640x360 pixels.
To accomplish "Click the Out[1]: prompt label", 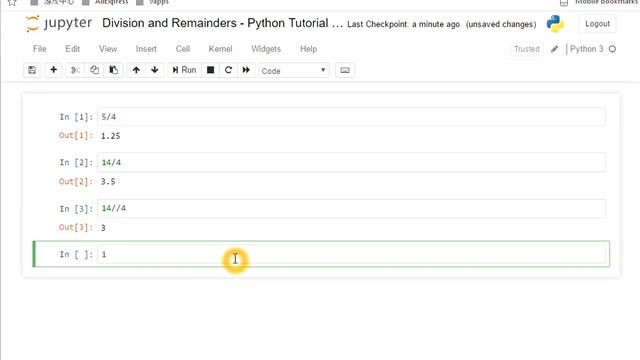I will click(76, 136).
